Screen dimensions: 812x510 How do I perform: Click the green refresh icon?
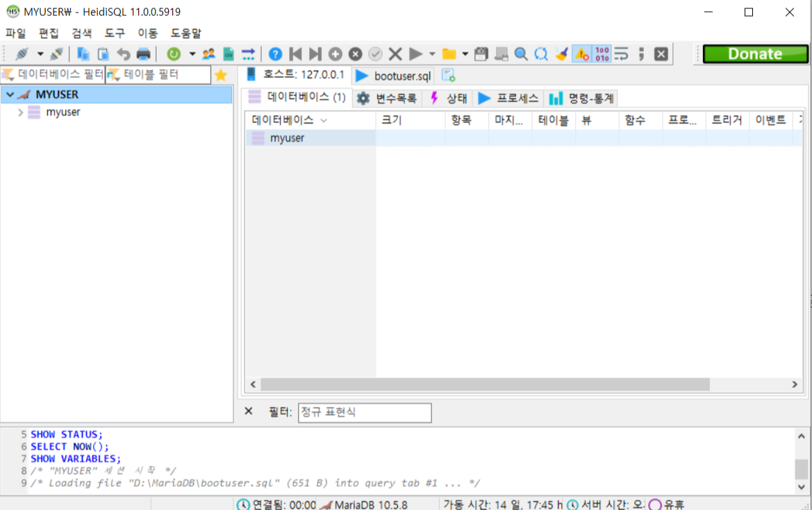(174, 54)
